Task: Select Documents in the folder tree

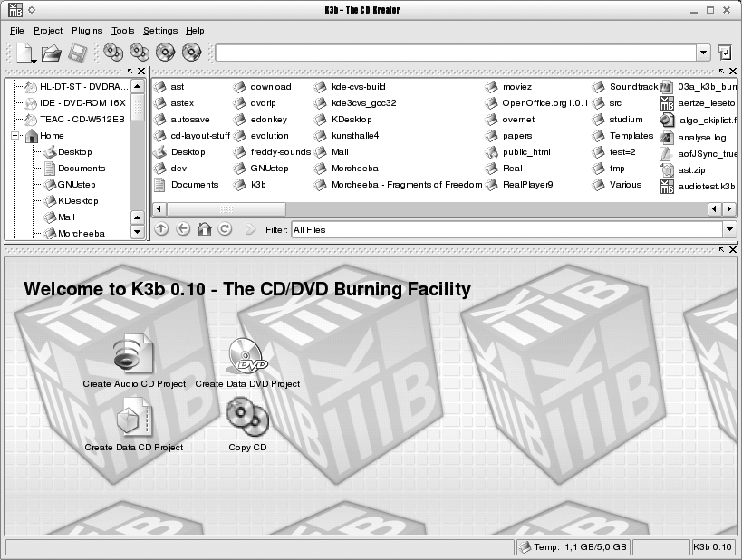Action: click(x=75, y=168)
